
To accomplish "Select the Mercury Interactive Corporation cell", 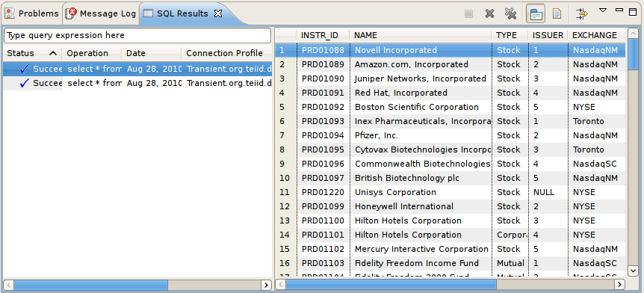I will (x=421, y=249).
